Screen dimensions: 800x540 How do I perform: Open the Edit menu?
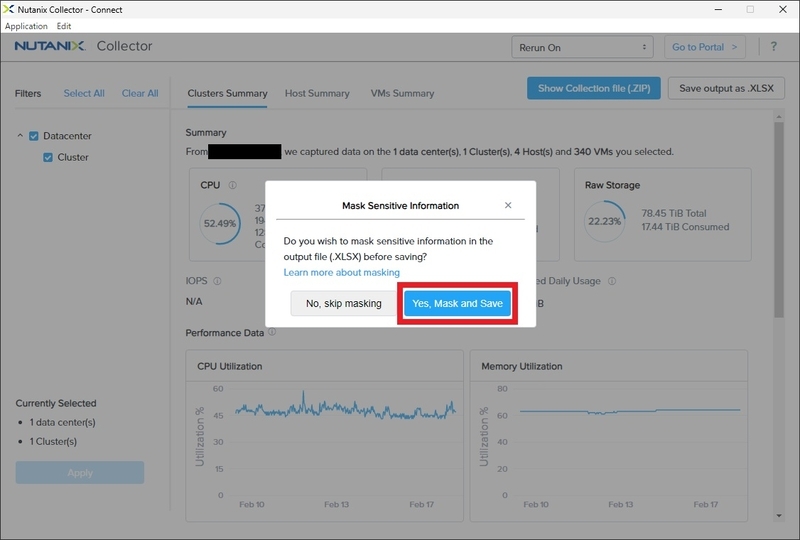(x=64, y=26)
